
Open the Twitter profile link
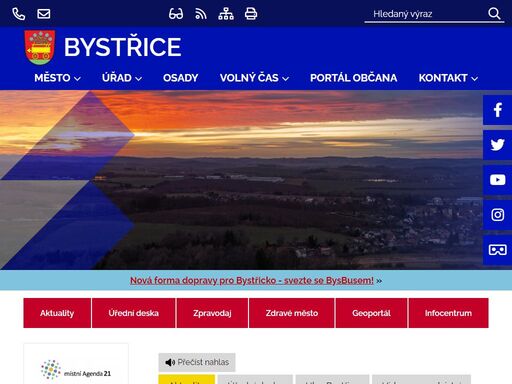(497, 145)
